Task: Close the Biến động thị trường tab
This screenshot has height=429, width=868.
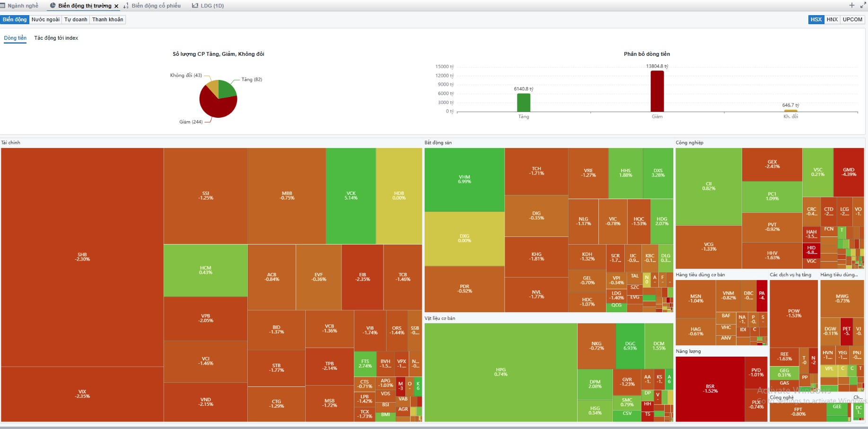Action: tap(116, 6)
